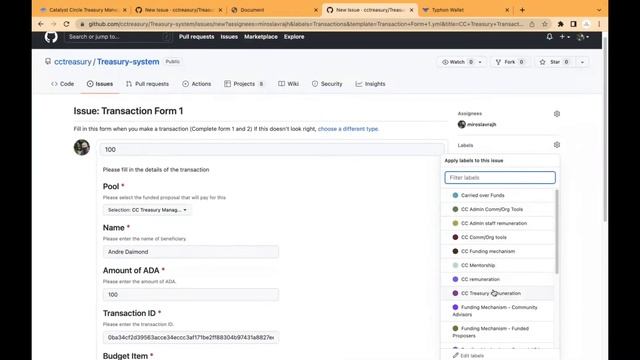Open the Issues repository tab
640x360 pixels.
tap(100, 84)
